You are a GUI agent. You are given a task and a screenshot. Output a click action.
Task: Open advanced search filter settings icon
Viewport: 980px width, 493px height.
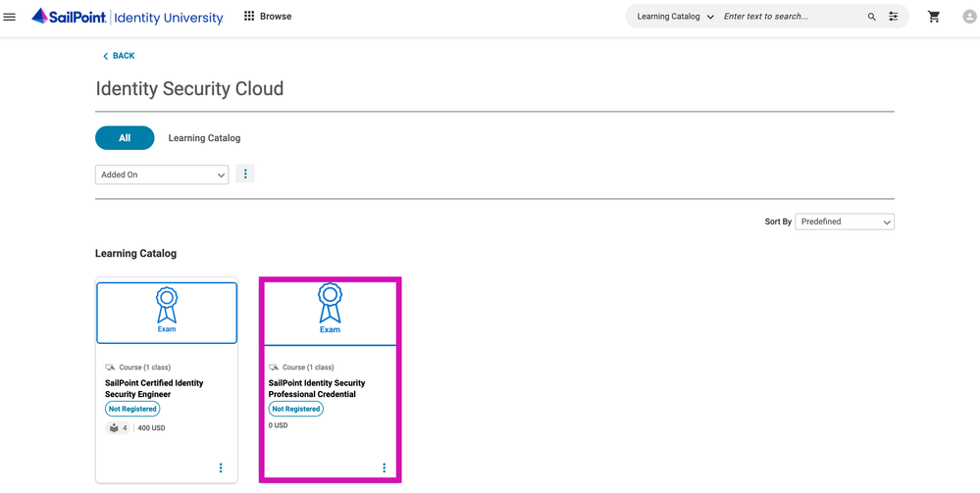(x=894, y=17)
